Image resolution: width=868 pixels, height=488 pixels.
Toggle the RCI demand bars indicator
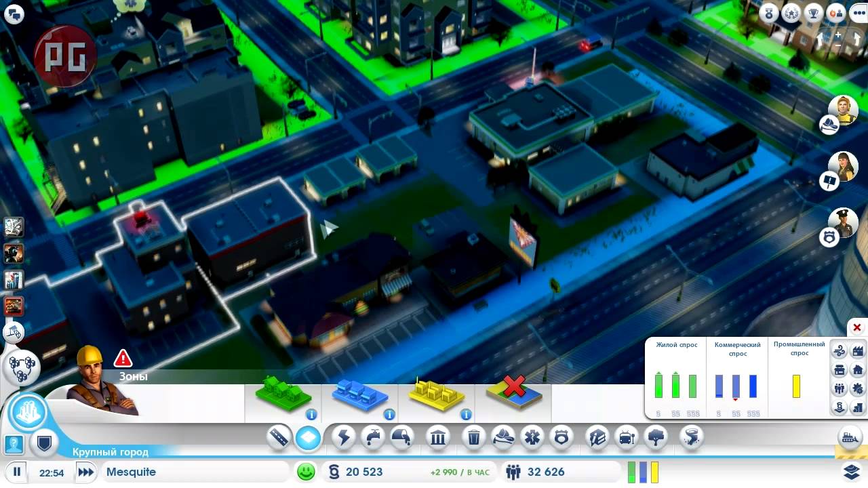643,472
